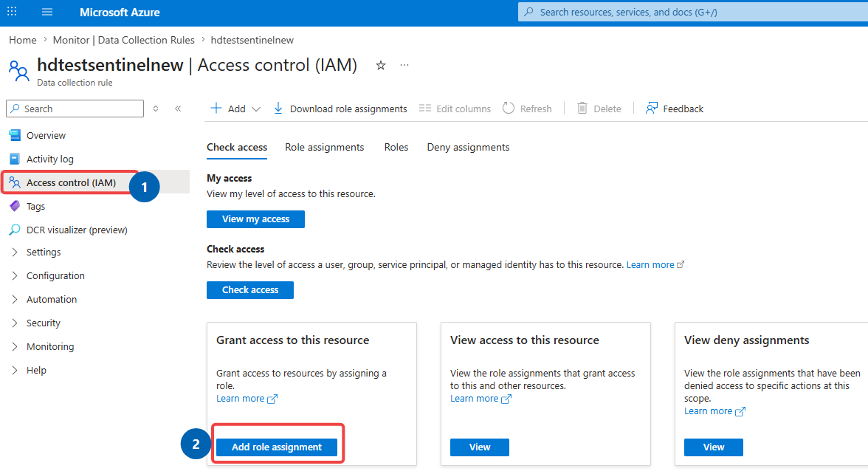
Task: Click the sidebar Search field
Action: (75, 109)
